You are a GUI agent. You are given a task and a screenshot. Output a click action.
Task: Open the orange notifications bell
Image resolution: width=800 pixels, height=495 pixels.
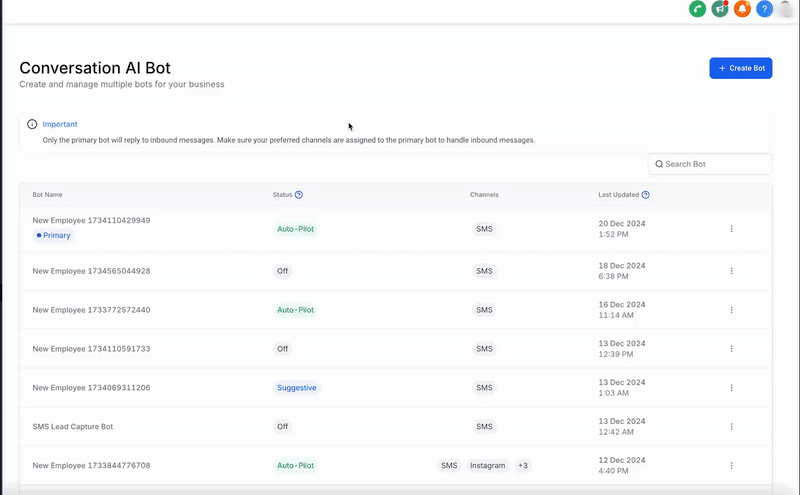click(x=742, y=9)
